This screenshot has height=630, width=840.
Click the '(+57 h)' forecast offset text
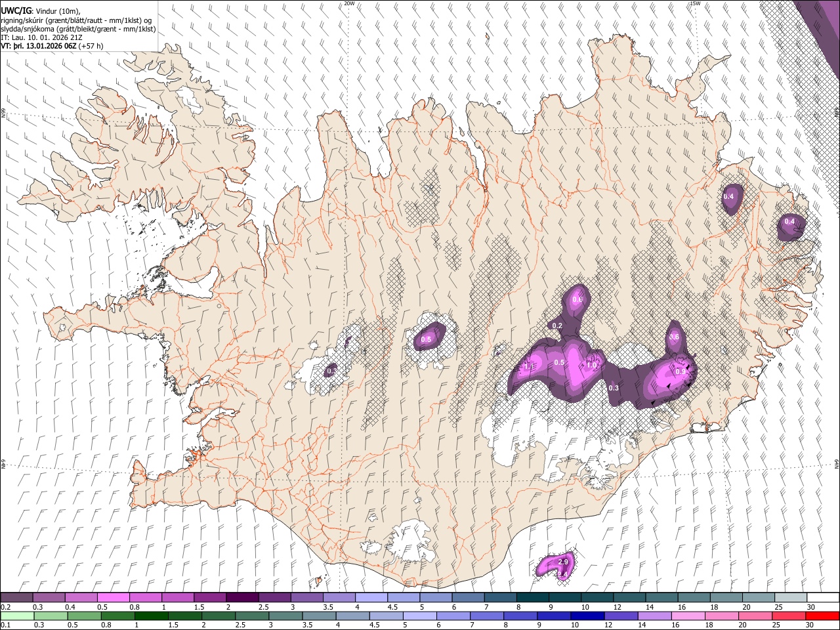point(91,47)
